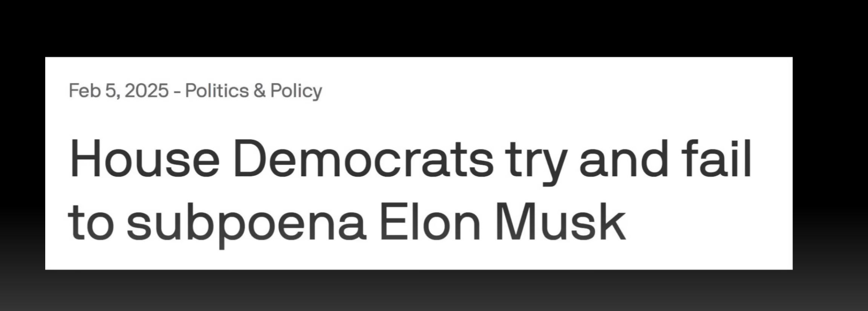Open the 'Politics & Policy' category link
The image size is (868, 311).
click(254, 91)
